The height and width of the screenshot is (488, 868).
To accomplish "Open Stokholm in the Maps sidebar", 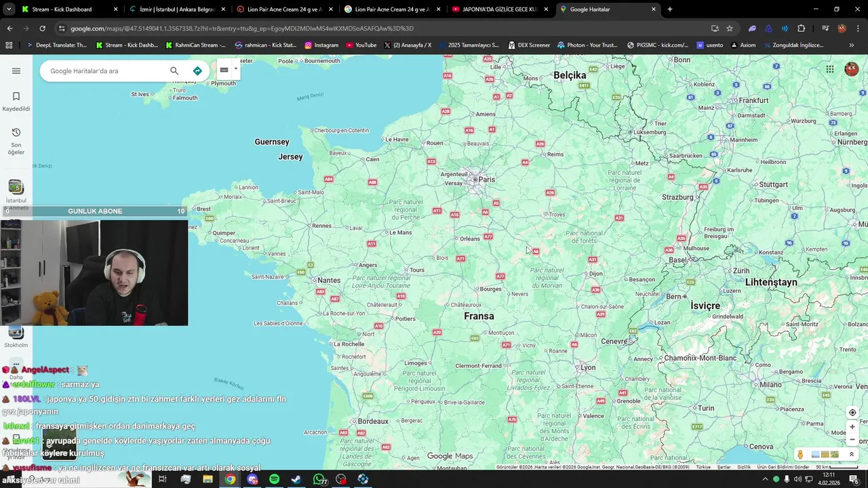I will 16,337.
